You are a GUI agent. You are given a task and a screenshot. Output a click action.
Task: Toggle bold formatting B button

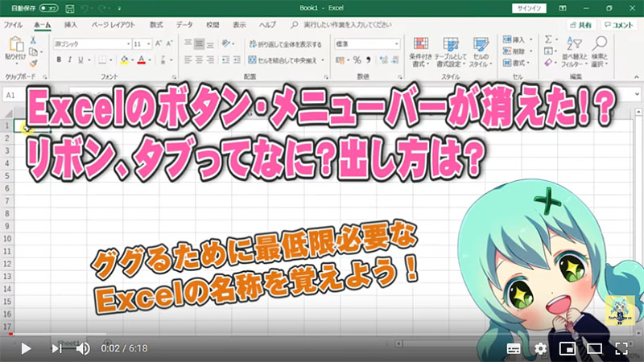(59, 60)
